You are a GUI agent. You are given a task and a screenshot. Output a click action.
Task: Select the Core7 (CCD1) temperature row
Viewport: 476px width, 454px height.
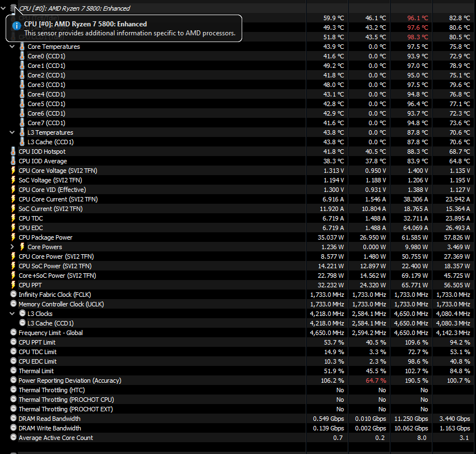238,123
